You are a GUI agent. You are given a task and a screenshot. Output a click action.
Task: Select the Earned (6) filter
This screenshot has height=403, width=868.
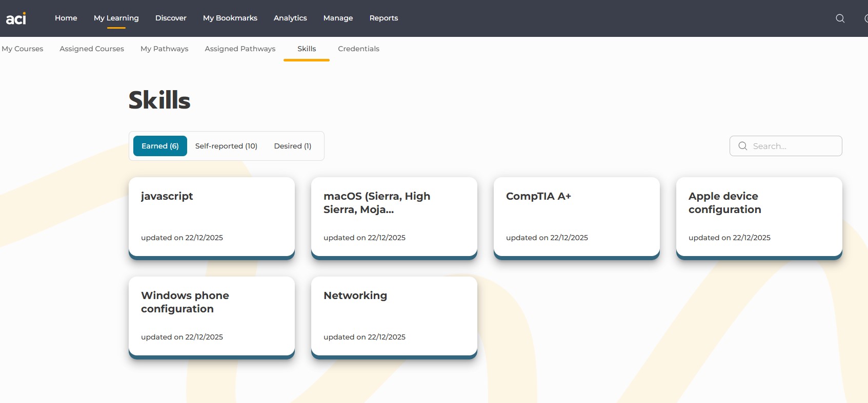pyautogui.click(x=160, y=146)
